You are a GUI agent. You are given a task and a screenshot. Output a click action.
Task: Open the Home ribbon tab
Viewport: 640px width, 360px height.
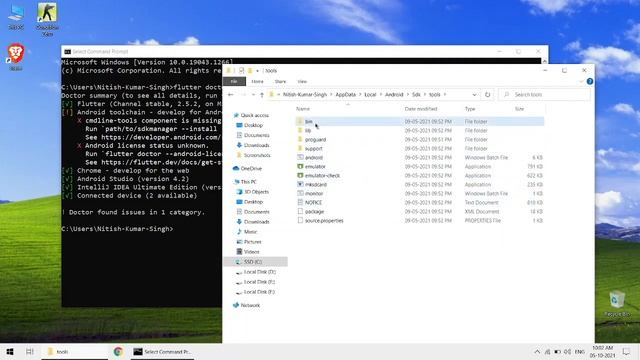point(257,82)
